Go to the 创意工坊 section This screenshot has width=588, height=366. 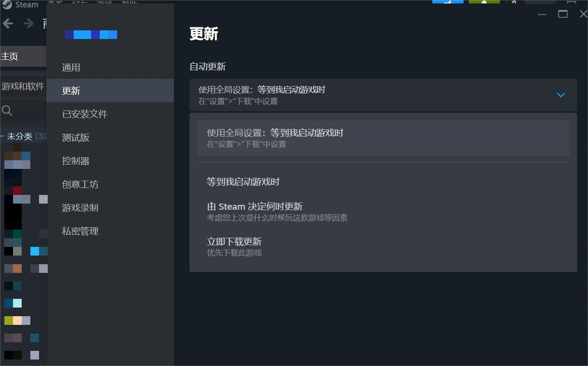click(x=80, y=184)
